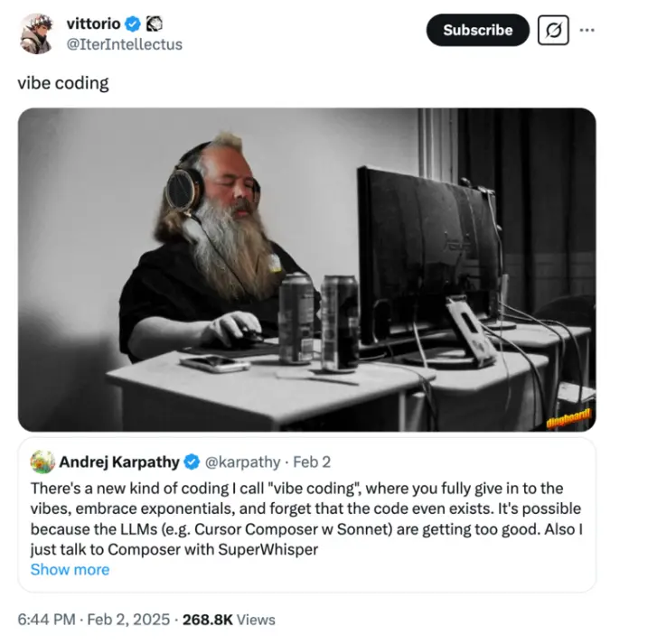The width and height of the screenshot is (657, 644).
Task: Open the vibe coding tweet image
Action: [306, 270]
